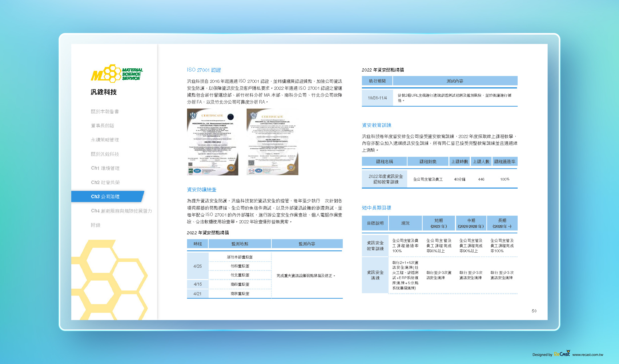Click the ReCast designer logo
This screenshot has height=364, width=619.
(562, 354)
